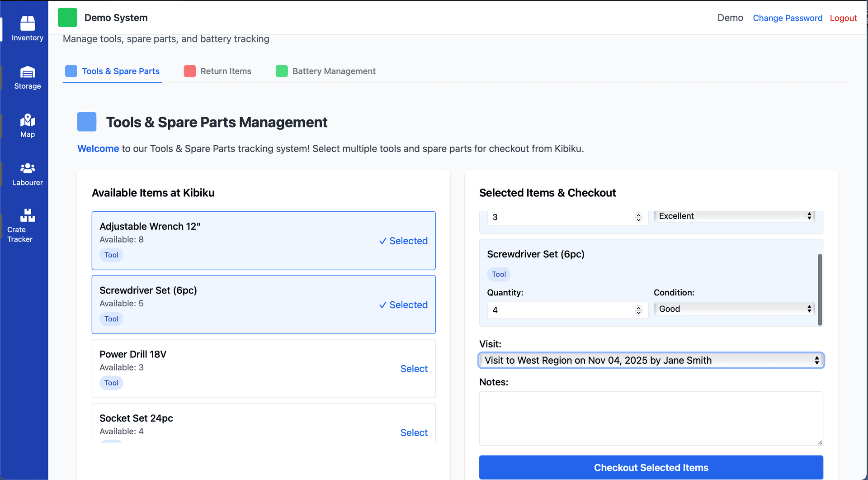Click the green Demo System logo icon
The image size is (868, 480).
[67, 18]
